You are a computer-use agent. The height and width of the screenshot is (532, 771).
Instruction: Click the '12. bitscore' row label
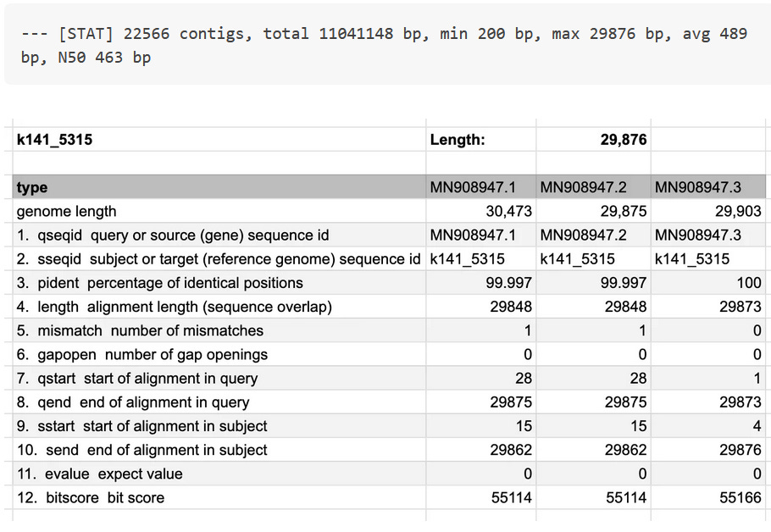pyautogui.click(x=219, y=497)
